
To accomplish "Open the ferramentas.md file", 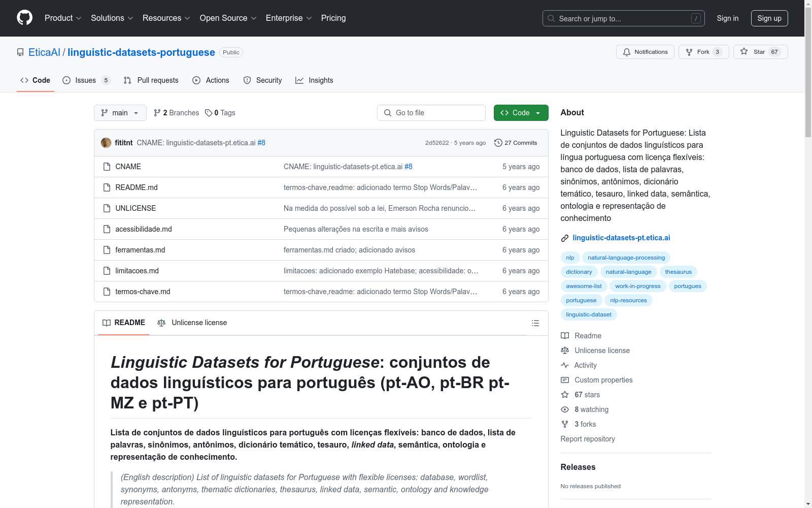I will tap(140, 250).
